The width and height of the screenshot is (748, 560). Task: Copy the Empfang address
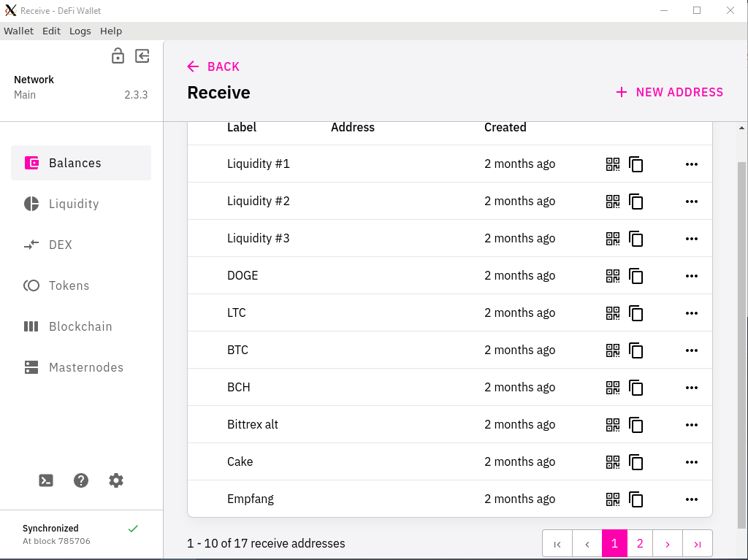[636, 499]
